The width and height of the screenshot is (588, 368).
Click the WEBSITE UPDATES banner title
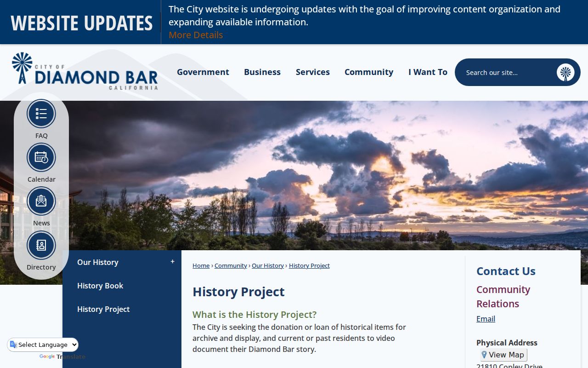pyautogui.click(x=81, y=23)
